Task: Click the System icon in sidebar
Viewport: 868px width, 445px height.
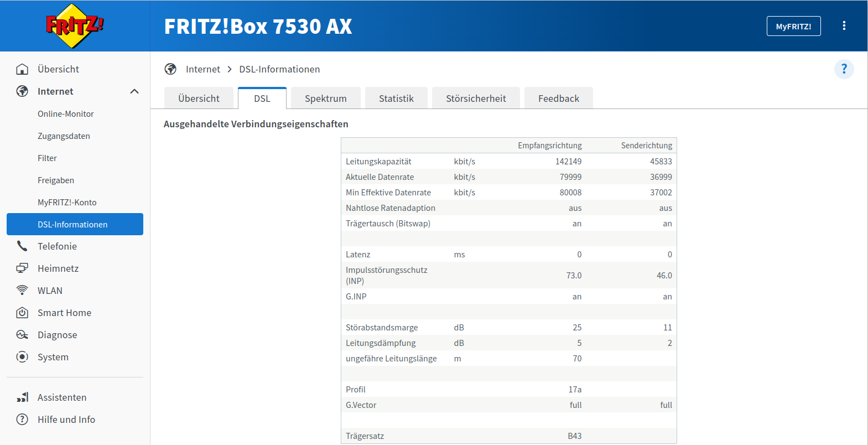Action: pos(22,357)
